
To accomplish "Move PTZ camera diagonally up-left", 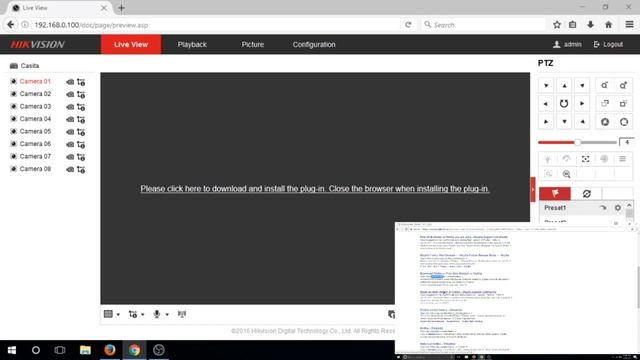I will point(546,86).
